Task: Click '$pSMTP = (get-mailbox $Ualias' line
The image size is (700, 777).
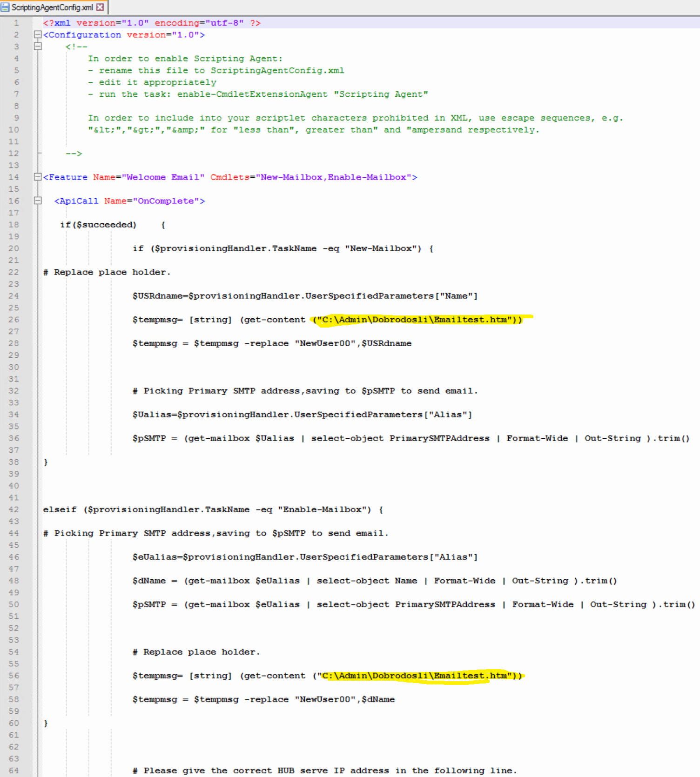Action: coord(411,438)
